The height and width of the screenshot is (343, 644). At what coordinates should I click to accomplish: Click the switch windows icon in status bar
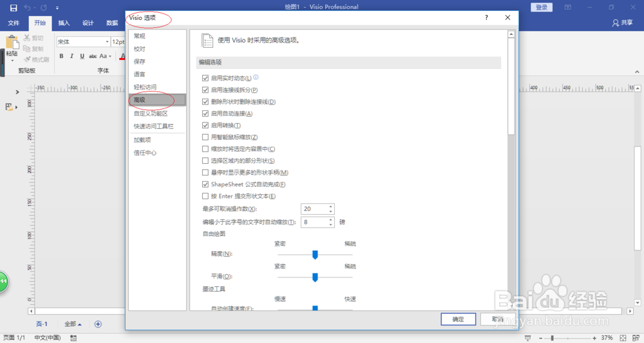click(636, 338)
